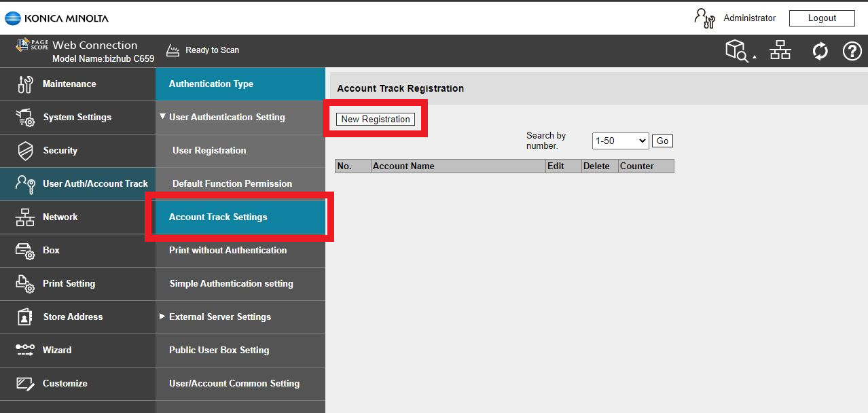Collapse the User Authentication Setting section

coord(163,117)
